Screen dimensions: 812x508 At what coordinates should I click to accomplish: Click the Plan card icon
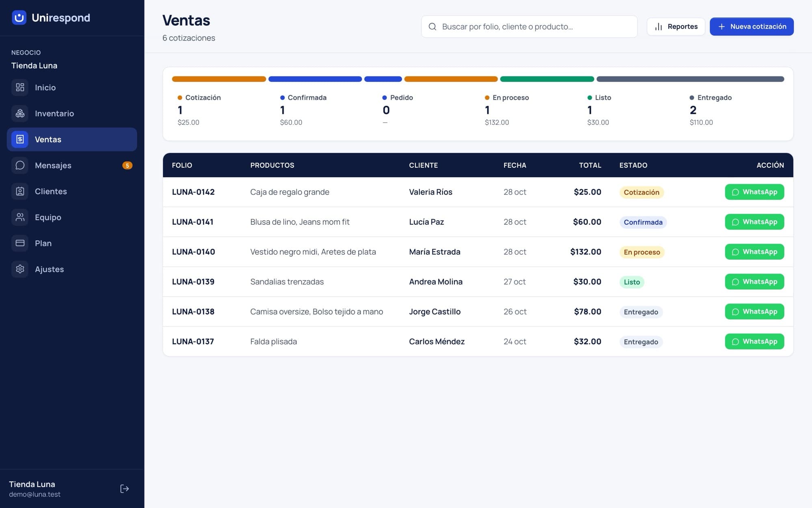click(x=20, y=243)
